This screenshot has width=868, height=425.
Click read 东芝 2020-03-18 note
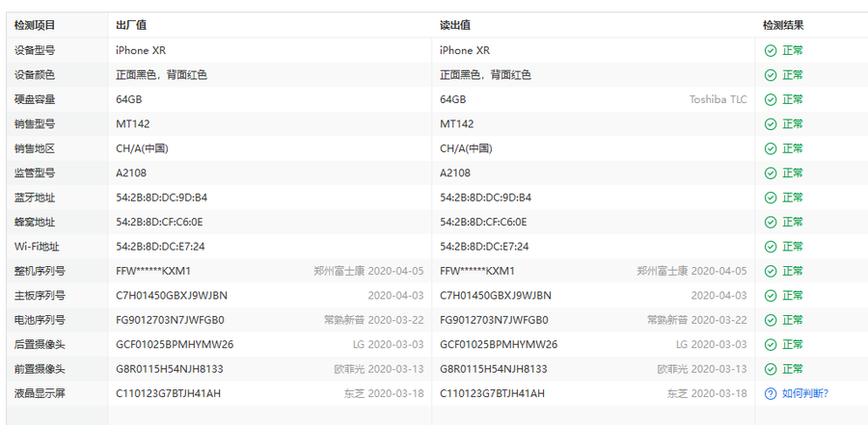[708, 393]
